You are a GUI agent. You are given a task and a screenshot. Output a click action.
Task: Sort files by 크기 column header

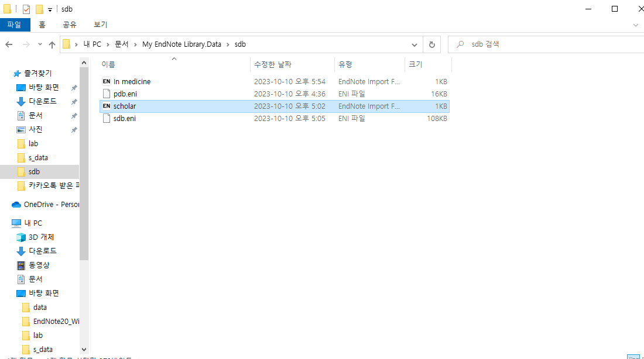415,64
